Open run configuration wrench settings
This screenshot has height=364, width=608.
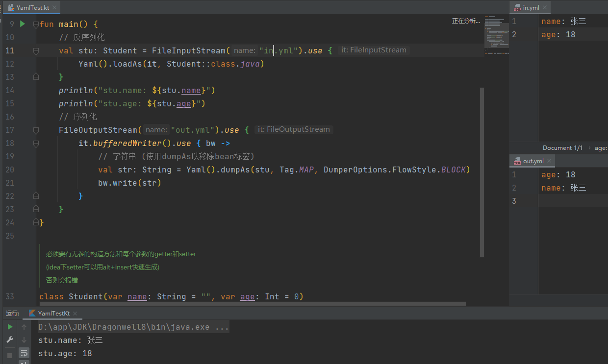tap(10, 340)
